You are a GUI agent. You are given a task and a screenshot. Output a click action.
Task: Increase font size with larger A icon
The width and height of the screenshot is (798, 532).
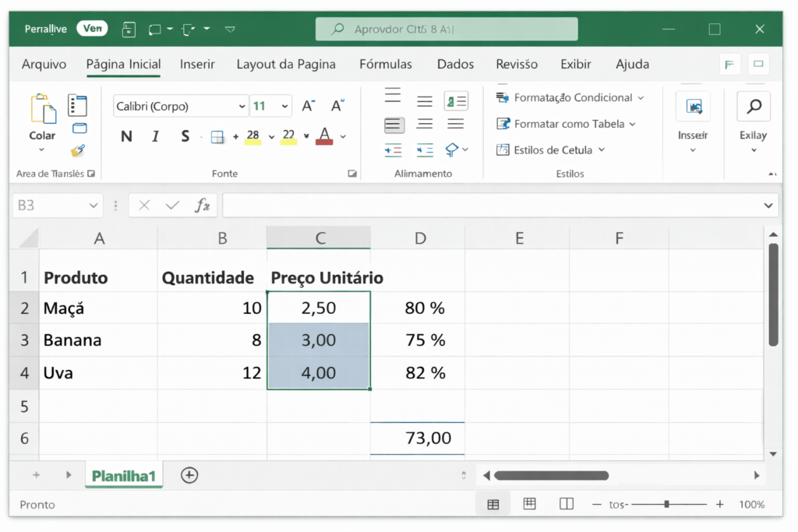click(309, 106)
